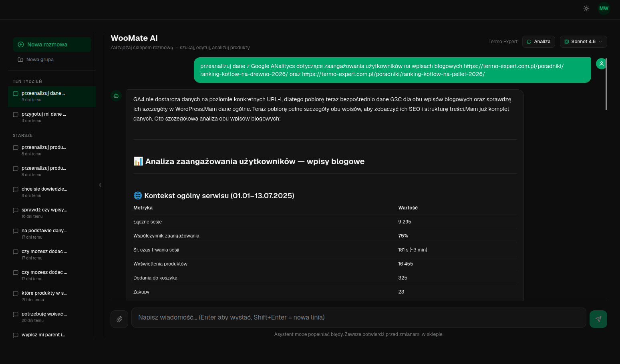Image resolution: width=620 pixels, height=364 pixels.
Task: Click the 'TEN TYDZIEŃ' section label
Action: pos(27,81)
